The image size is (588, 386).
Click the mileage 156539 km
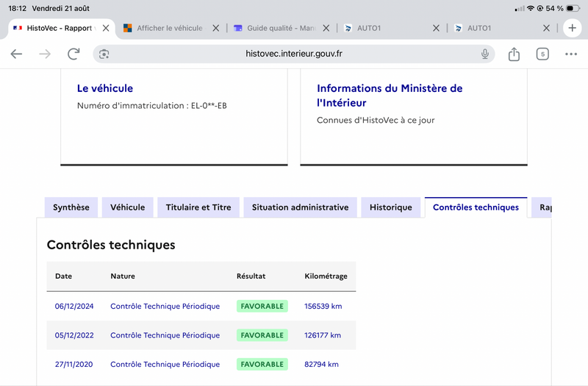(323, 306)
